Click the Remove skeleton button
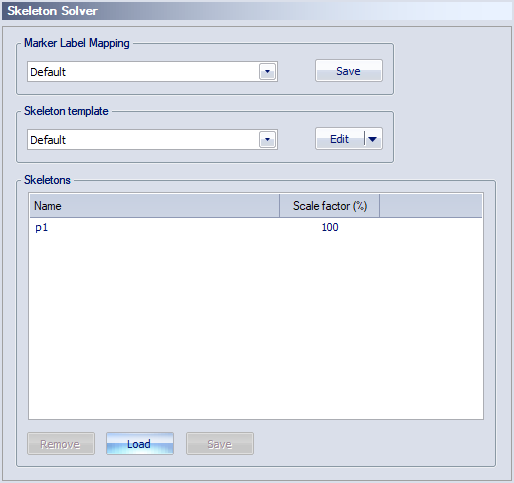The image size is (514, 483). pyautogui.click(x=61, y=444)
